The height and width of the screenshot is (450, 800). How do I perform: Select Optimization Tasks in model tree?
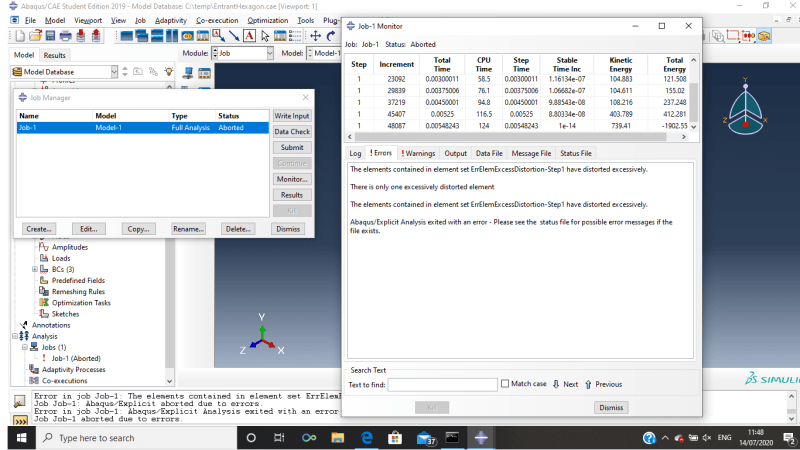[x=81, y=303]
